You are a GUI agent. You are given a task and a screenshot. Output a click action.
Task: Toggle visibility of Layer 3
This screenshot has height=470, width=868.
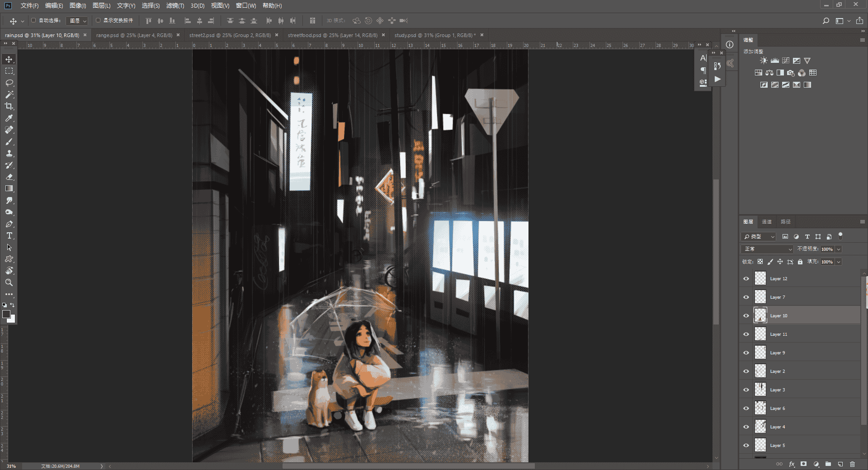(x=746, y=390)
